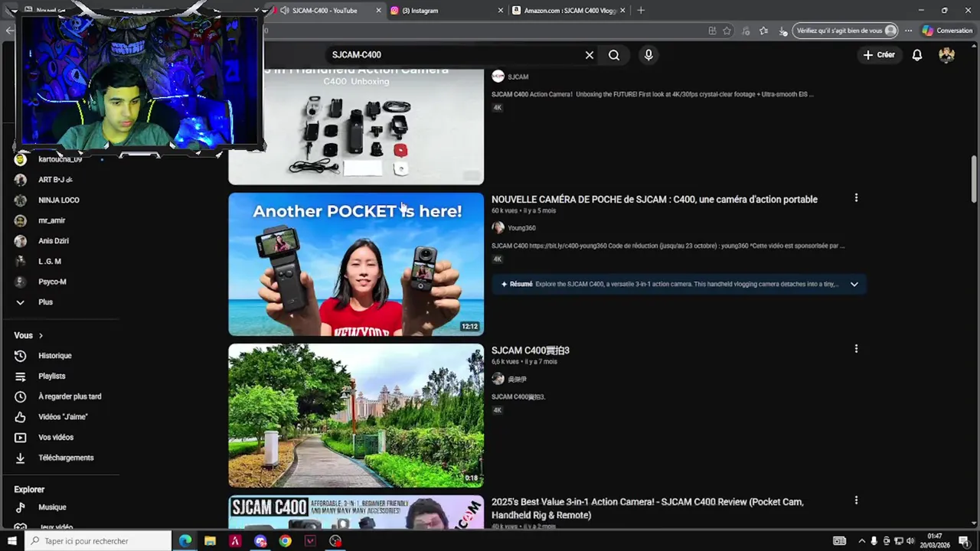Open YouTube notifications bell

coord(917,55)
